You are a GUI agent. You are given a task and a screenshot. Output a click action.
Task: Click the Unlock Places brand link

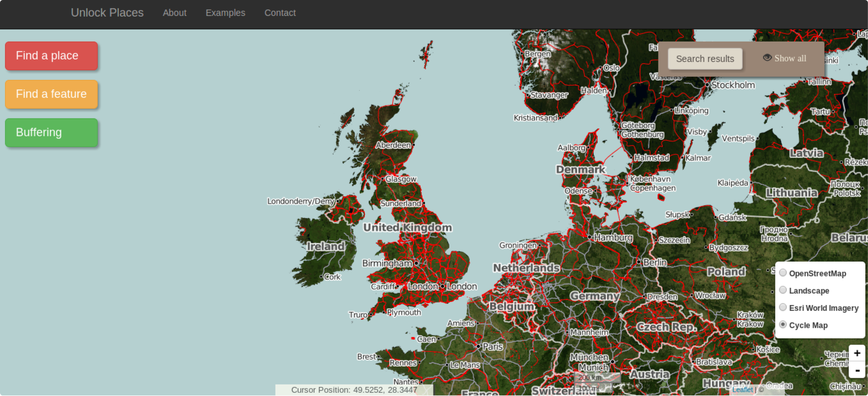pyautogui.click(x=107, y=13)
